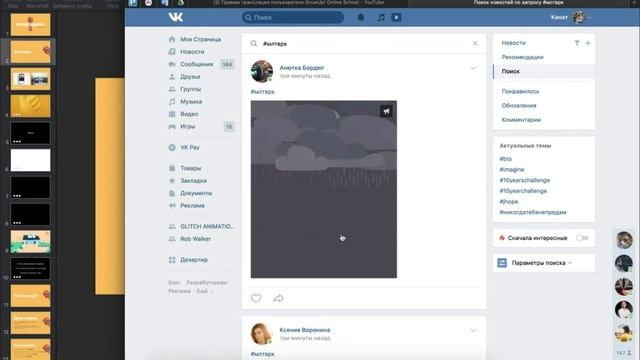This screenshot has width=640, height=360.
Task: Click the home icon next to Моя Страница
Action: click(x=172, y=39)
